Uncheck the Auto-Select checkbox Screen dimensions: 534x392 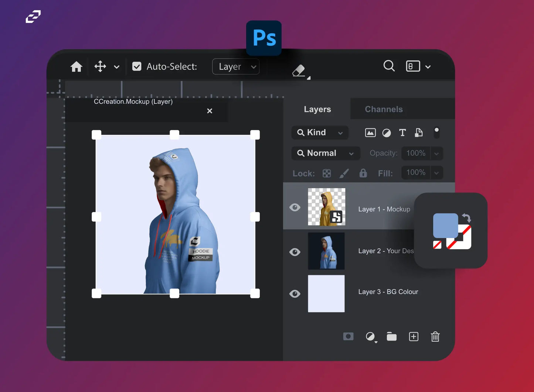[x=137, y=67]
